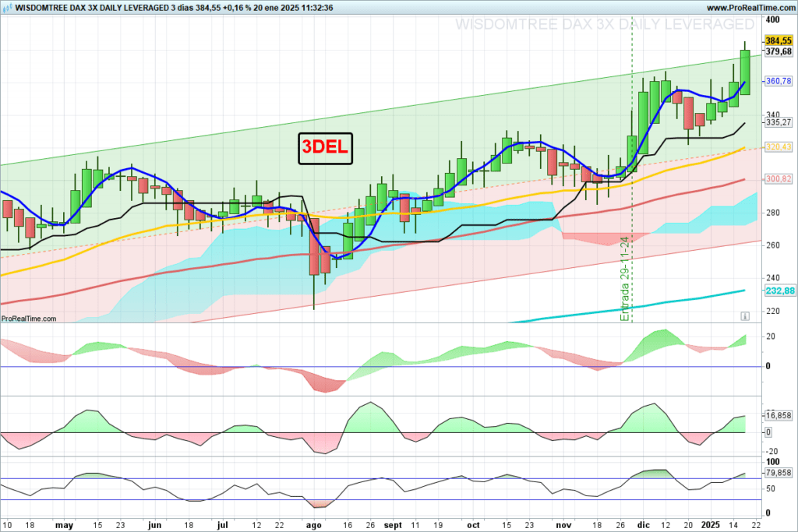This screenshot has width=798, height=532.
Task: Click the ProRealTime.com text in chart corner
Action: [x=29, y=319]
